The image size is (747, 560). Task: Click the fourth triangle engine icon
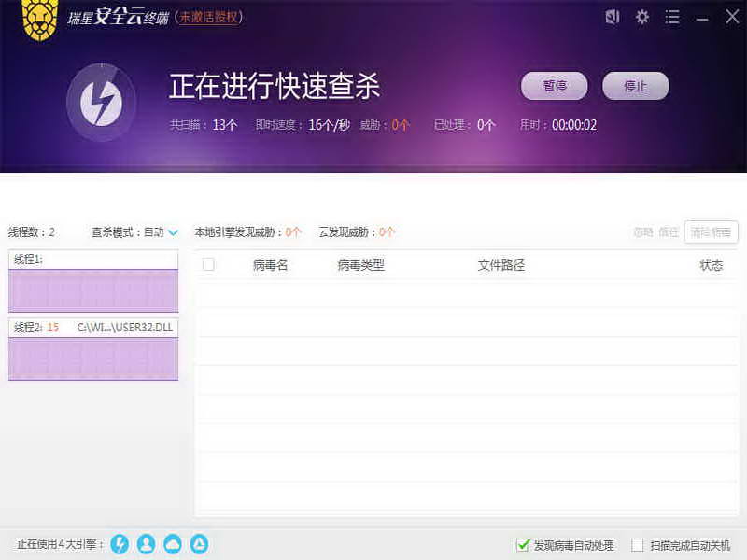tap(199, 544)
